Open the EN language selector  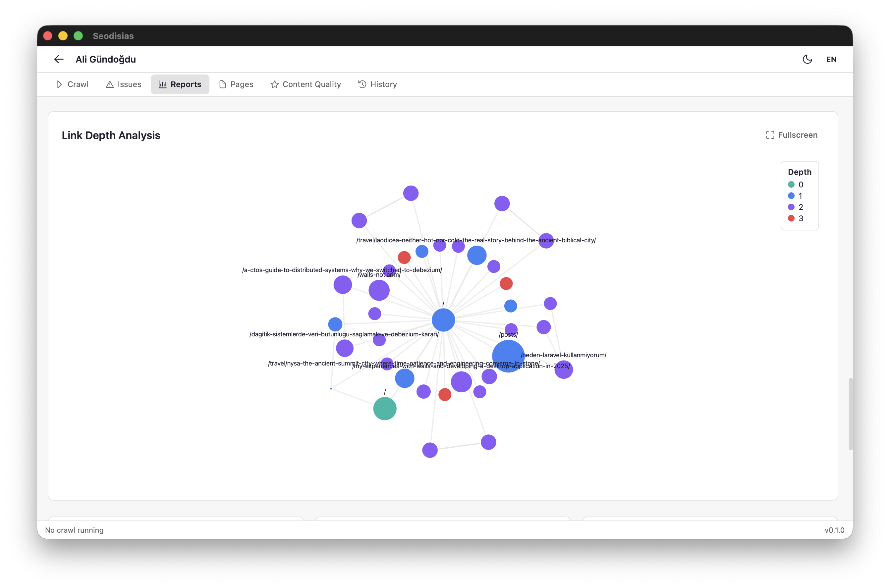tap(831, 59)
